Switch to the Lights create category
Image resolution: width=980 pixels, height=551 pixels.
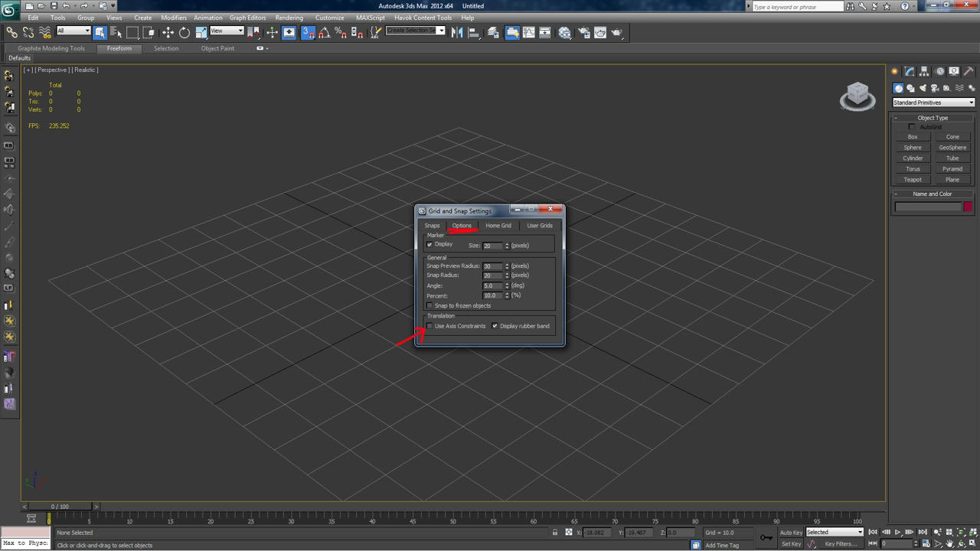coord(923,88)
